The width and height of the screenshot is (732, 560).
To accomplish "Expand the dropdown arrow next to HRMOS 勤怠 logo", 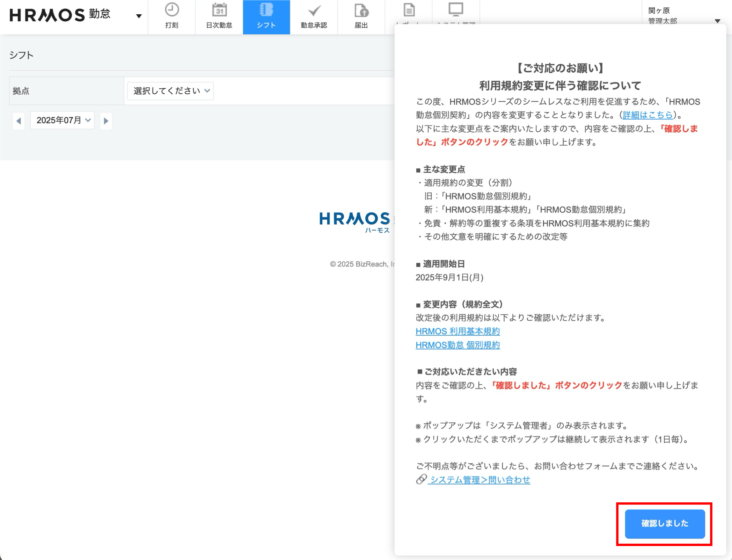I will (139, 16).
